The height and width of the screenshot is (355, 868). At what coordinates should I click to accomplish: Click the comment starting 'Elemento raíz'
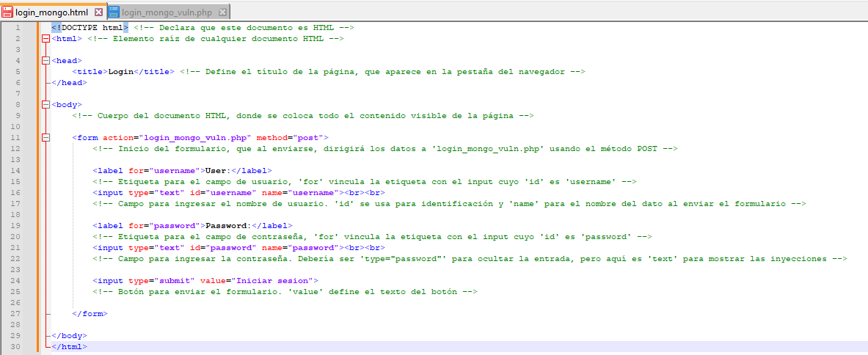click(215, 39)
